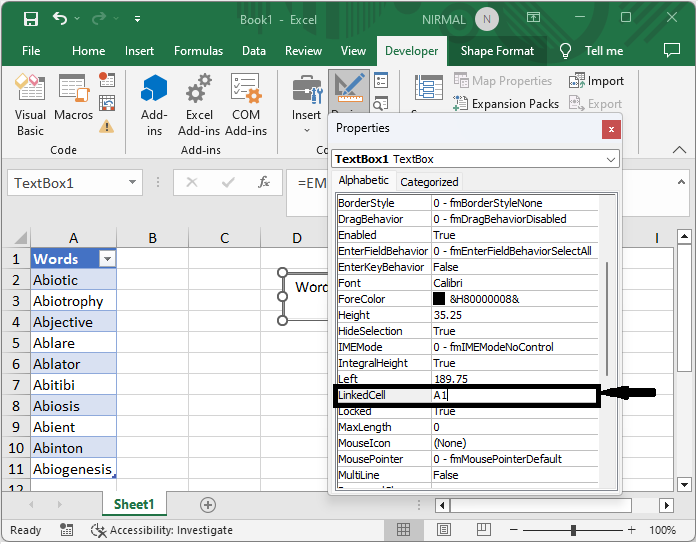The height and width of the screenshot is (544, 698).
Task: Open the Add-ins dialog
Action: pos(154,106)
